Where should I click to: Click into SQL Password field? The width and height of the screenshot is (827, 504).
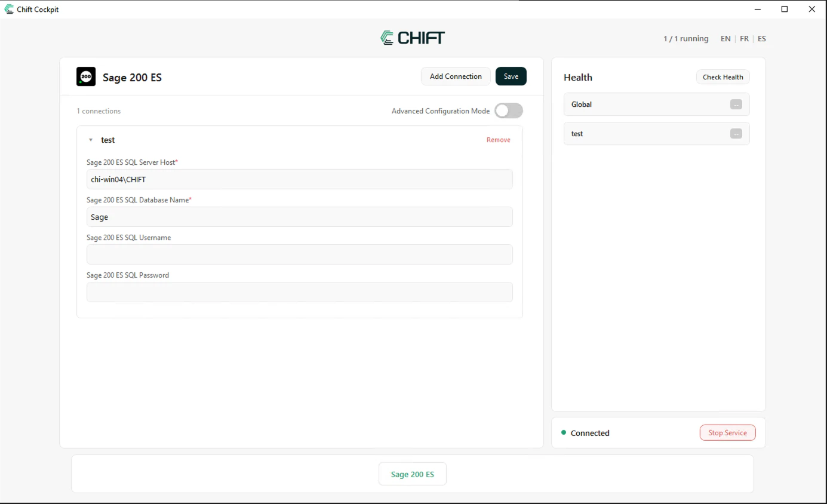point(300,292)
